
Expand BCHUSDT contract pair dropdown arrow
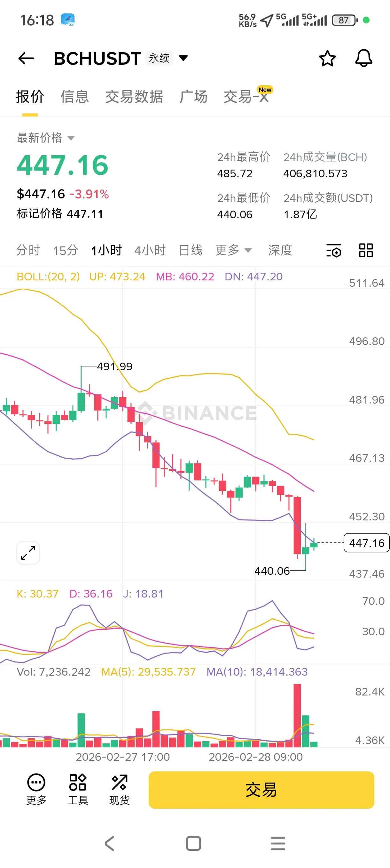click(183, 58)
